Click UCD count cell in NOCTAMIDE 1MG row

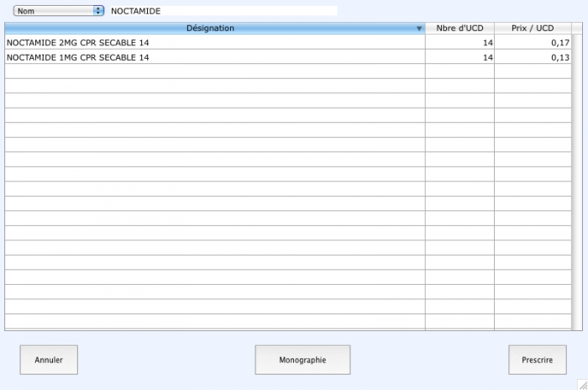coord(459,57)
